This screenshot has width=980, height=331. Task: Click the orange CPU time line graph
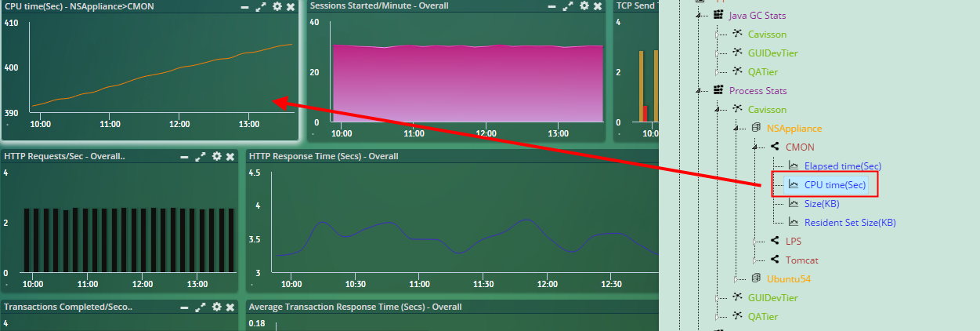coord(162,75)
